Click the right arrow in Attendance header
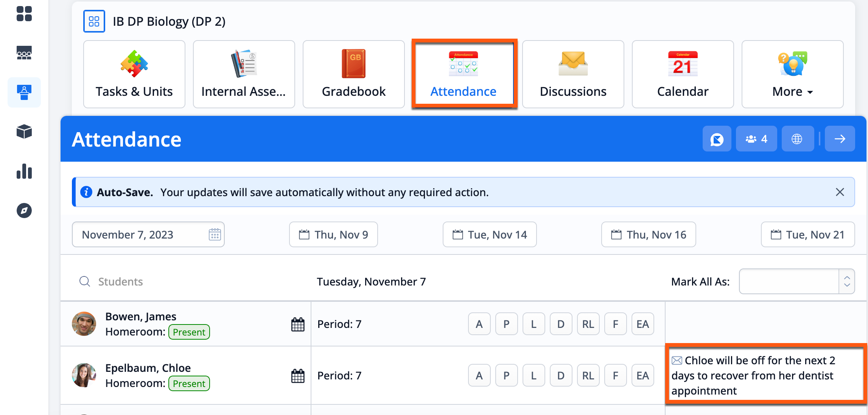Image resolution: width=868 pixels, height=415 pixels. pos(840,139)
